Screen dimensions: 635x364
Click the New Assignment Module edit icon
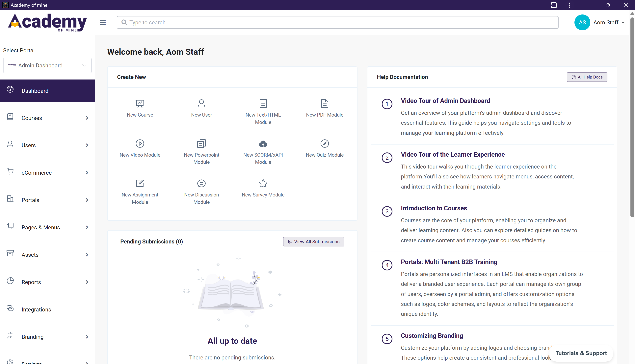140,183
